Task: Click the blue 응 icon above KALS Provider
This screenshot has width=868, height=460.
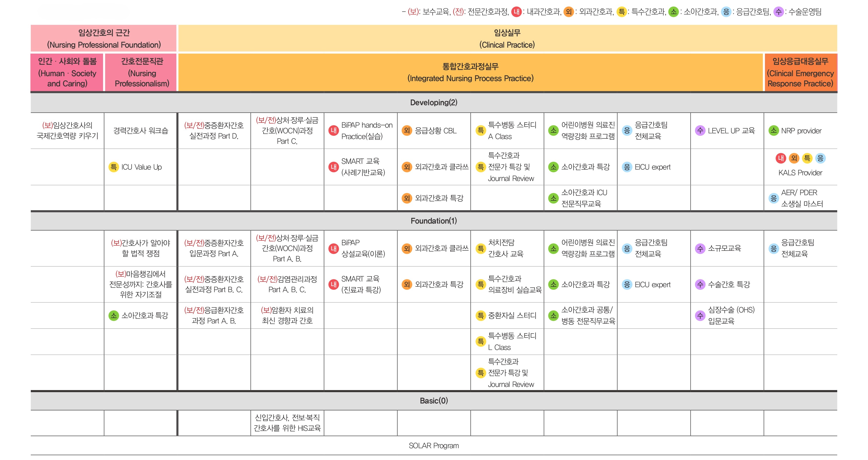Action: 820,158
